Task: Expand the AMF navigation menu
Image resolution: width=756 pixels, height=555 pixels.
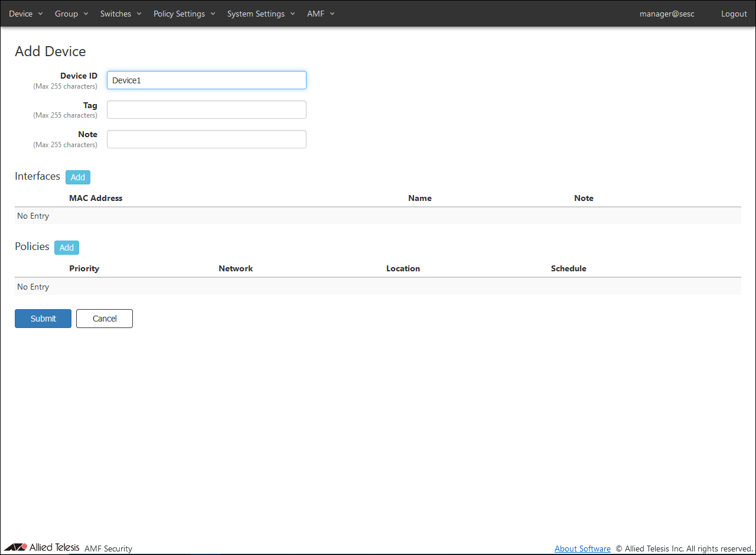Action: pyautogui.click(x=321, y=14)
